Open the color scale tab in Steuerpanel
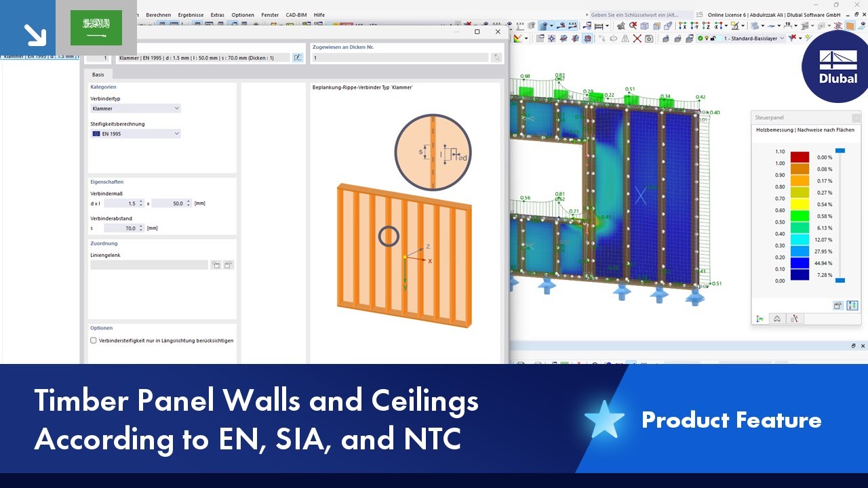The height and width of the screenshot is (488, 868). (x=761, y=318)
